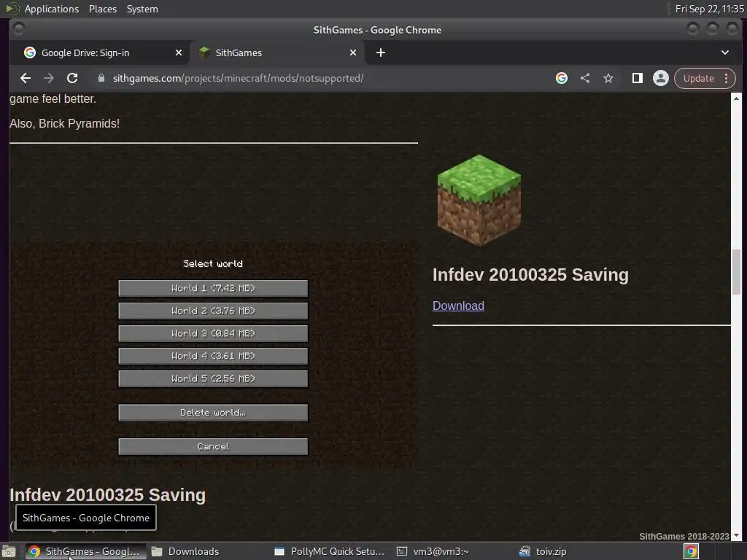This screenshot has height=560, width=747.
Task: Click the window menu button in title bar
Action: (19, 29)
